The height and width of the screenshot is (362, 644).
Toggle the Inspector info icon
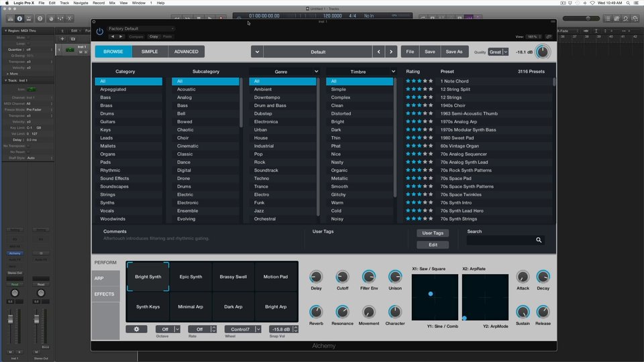pyautogui.click(x=19, y=19)
